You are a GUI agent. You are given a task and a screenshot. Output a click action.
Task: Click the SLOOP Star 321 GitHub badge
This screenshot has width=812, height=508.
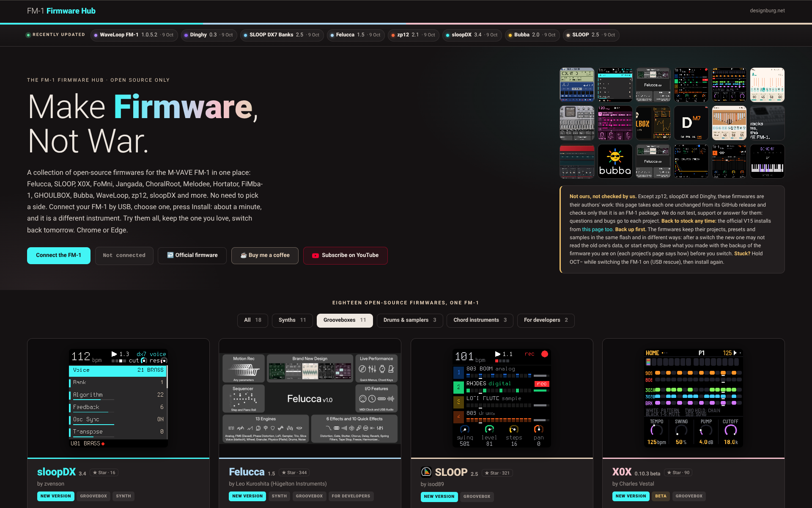(x=497, y=473)
